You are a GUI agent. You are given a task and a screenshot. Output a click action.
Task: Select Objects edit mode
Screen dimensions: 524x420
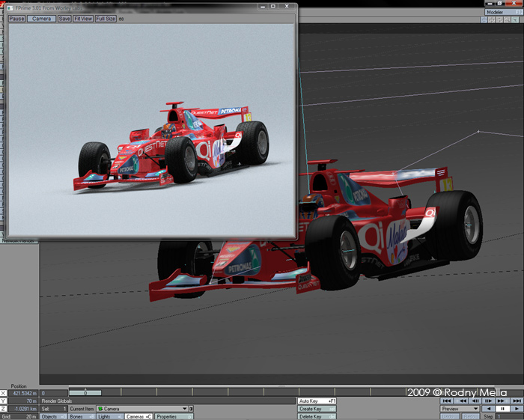(x=52, y=417)
